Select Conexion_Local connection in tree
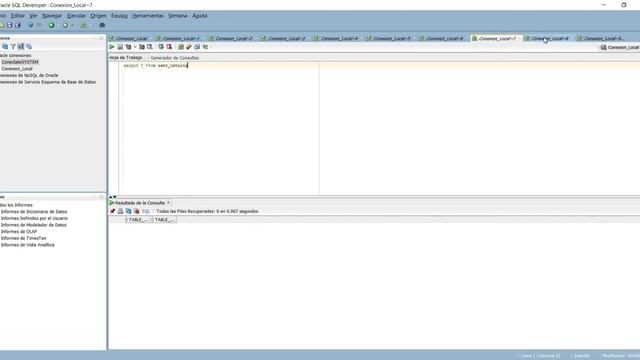640x360 pixels. point(17,69)
